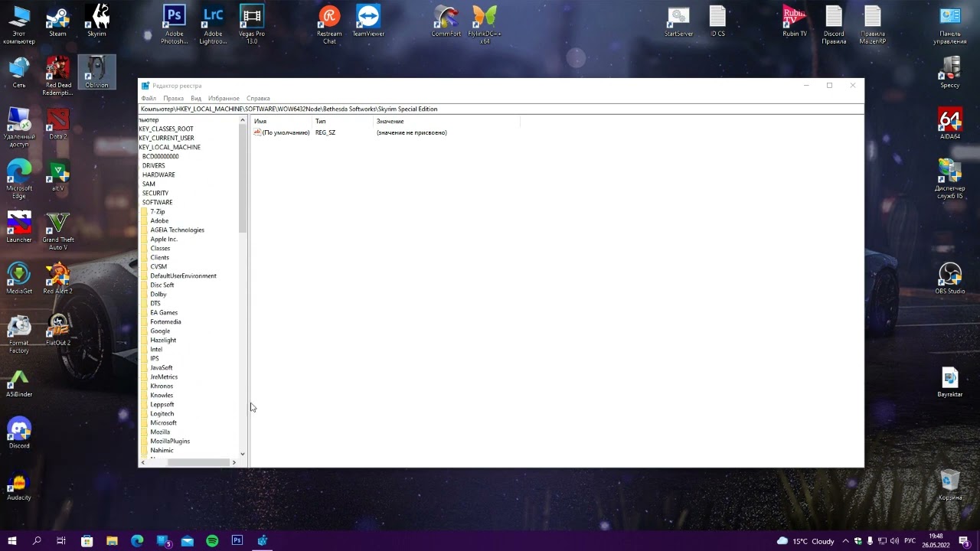Select the CommFort desktop icon
The image size is (980, 551).
(446, 22)
